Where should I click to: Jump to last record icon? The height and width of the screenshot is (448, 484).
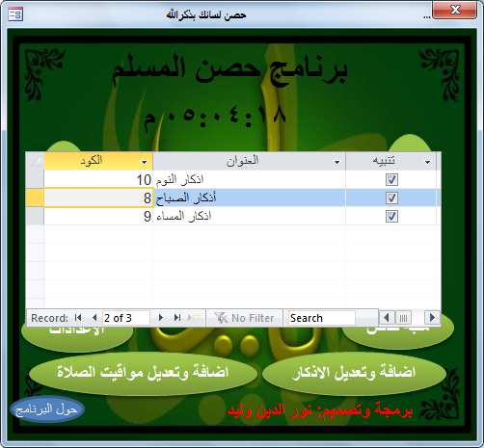click(x=177, y=318)
